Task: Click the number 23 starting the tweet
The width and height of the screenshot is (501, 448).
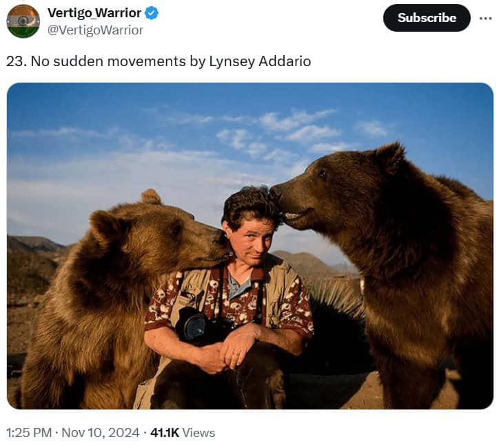Action: point(14,61)
